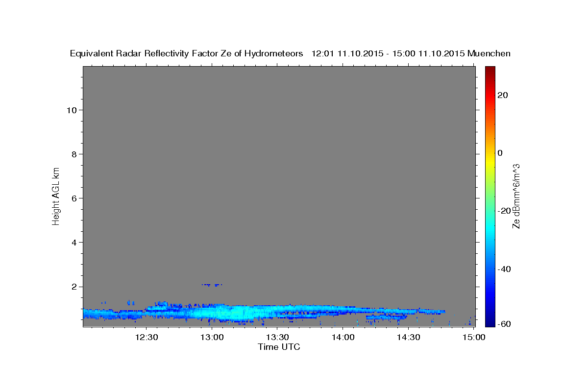The image size is (588, 392).
Task: Click the 14:30 time tick label
Action: [x=408, y=337]
